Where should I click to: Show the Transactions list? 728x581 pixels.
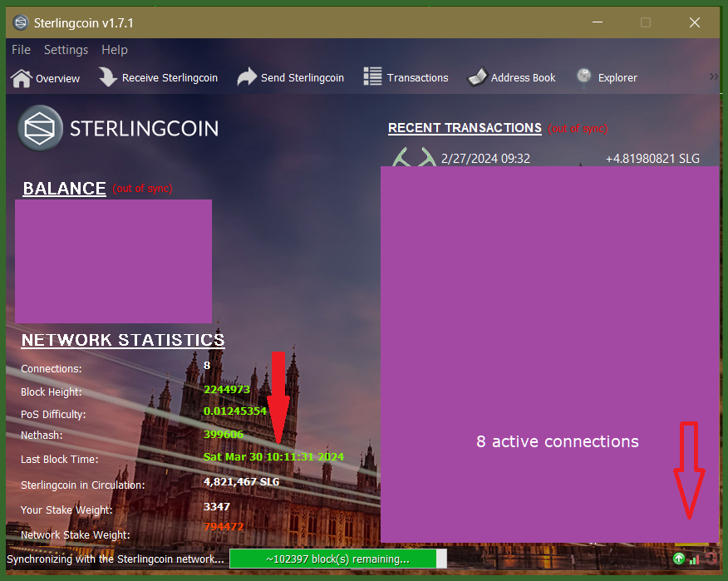tap(406, 77)
